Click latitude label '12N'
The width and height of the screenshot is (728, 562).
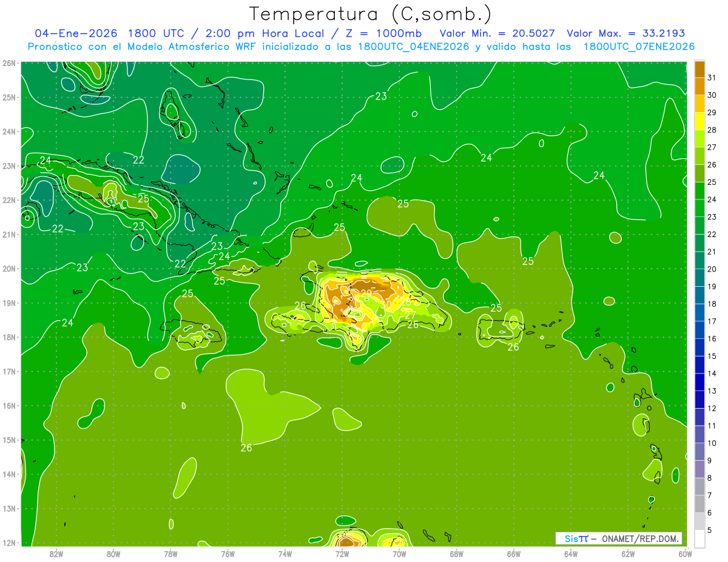[x=8, y=543]
